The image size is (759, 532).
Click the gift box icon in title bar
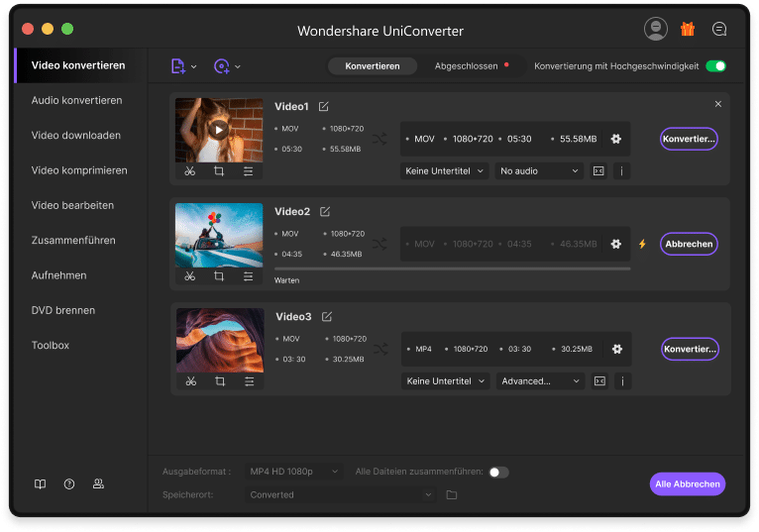pos(688,30)
